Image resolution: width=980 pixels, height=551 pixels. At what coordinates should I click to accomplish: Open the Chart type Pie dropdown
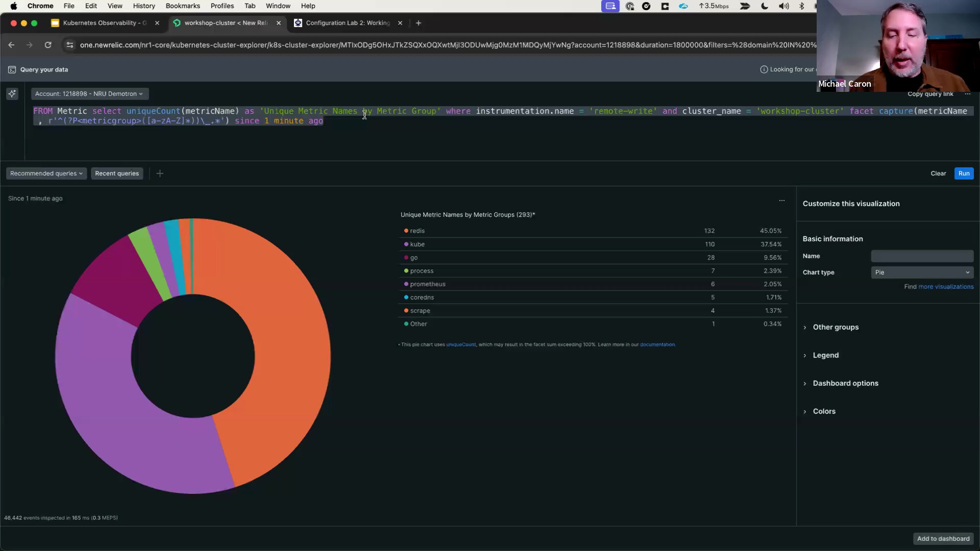(x=922, y=272)
